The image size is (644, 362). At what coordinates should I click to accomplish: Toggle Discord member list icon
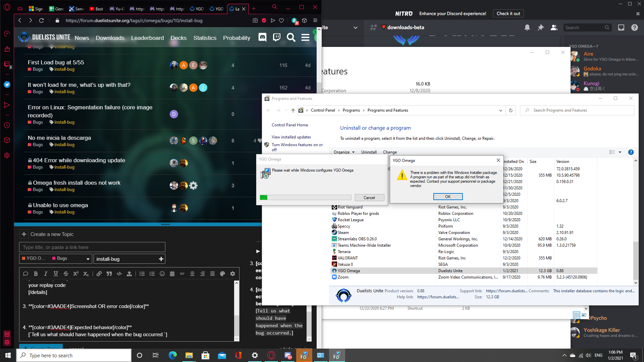click(x=554, y=27)
